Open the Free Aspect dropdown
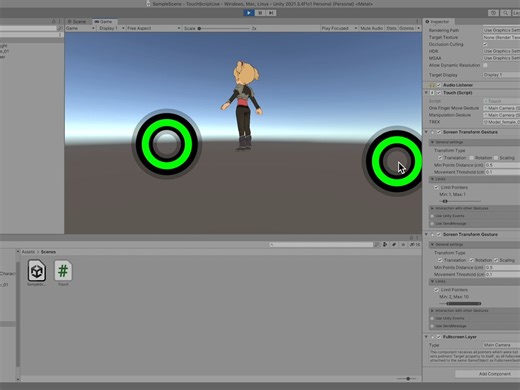Screen dimensions: 520x390 pyautogui.click(x=154, y=28)
